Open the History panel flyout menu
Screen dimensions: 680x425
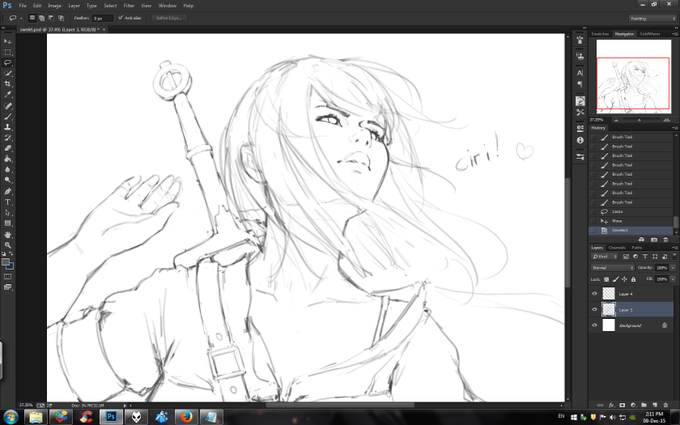point(674,128)
